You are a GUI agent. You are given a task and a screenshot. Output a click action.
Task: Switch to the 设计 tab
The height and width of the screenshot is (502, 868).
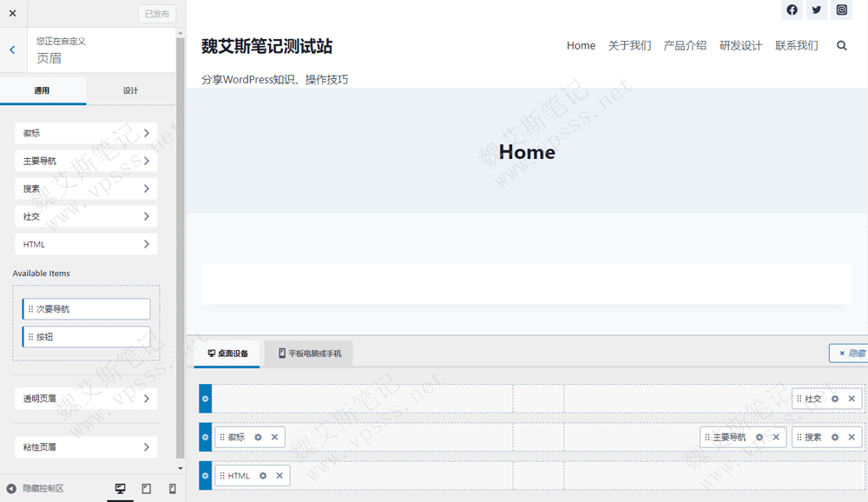[x=130, y=91]
